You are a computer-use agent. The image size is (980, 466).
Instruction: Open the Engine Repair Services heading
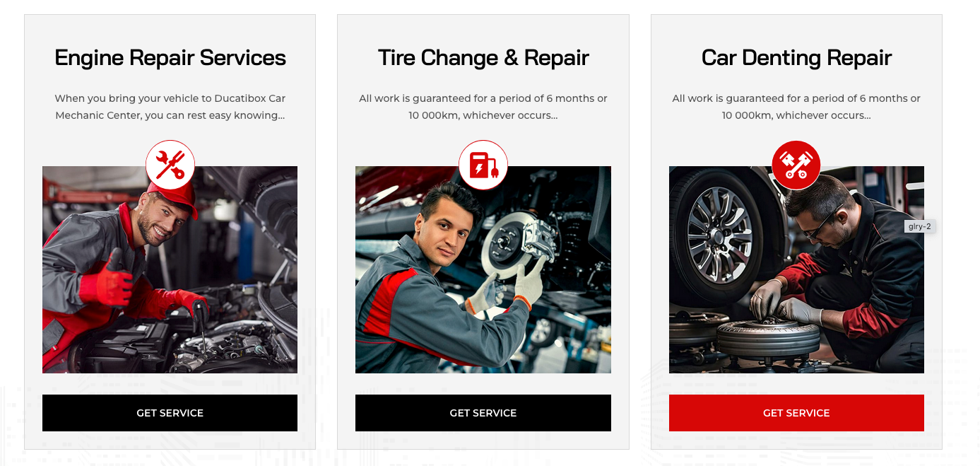click(x=170, y=57)
